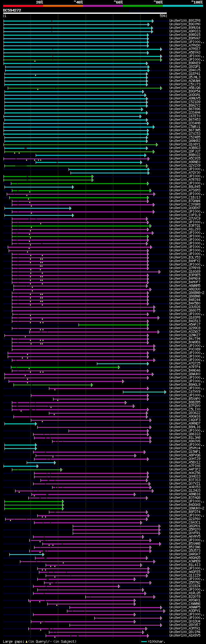206x644 pixels.
Task: Select the UniRef100_Q86BN8-2 label
Action: pos(187,293)
